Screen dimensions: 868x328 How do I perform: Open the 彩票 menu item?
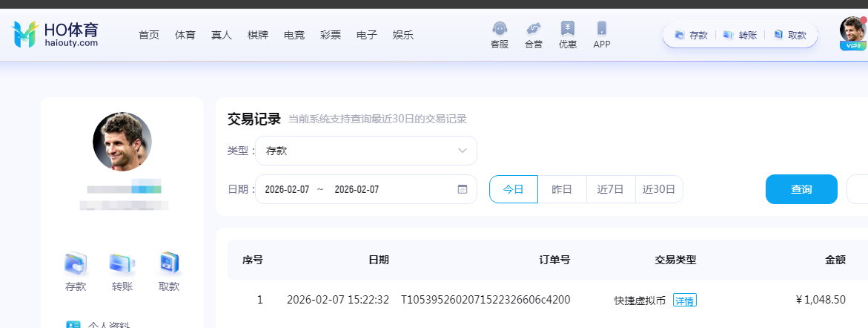(331, 35)
